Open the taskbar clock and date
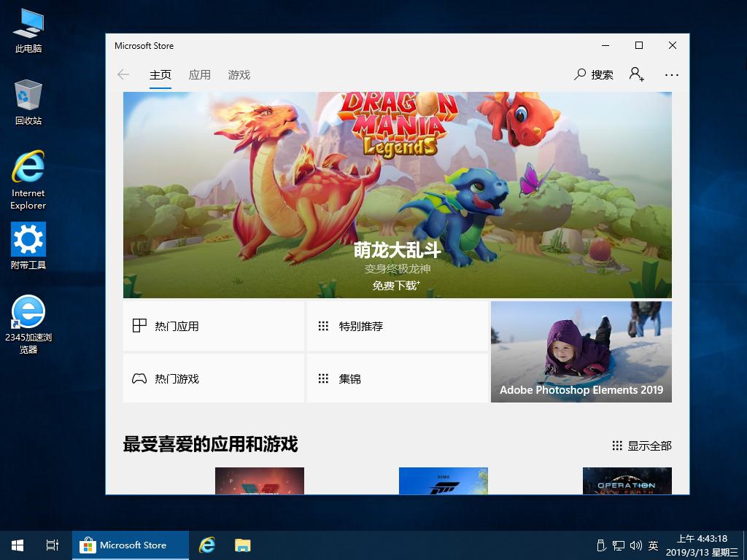This screenshot has height=560, width=747. [x=703, y=545]
